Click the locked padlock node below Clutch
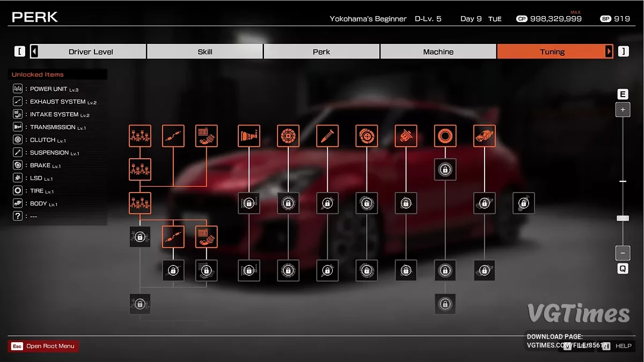The width and height of the screenshot is (644, 362). coord(288,203)
